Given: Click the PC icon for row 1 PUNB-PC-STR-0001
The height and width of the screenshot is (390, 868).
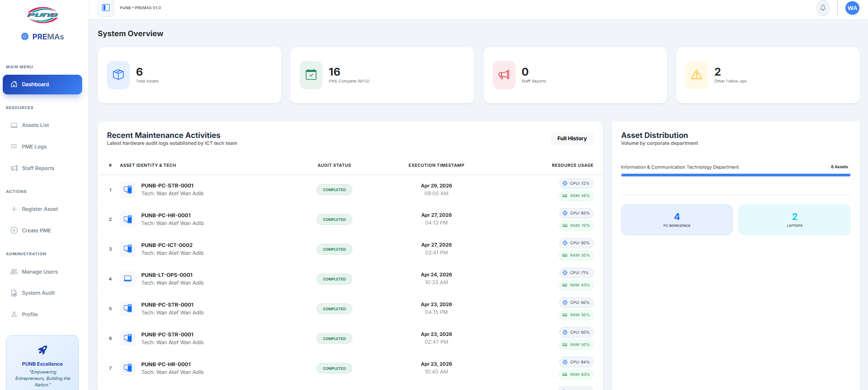Looking at the screenshot, I should [x=128, y=189].
